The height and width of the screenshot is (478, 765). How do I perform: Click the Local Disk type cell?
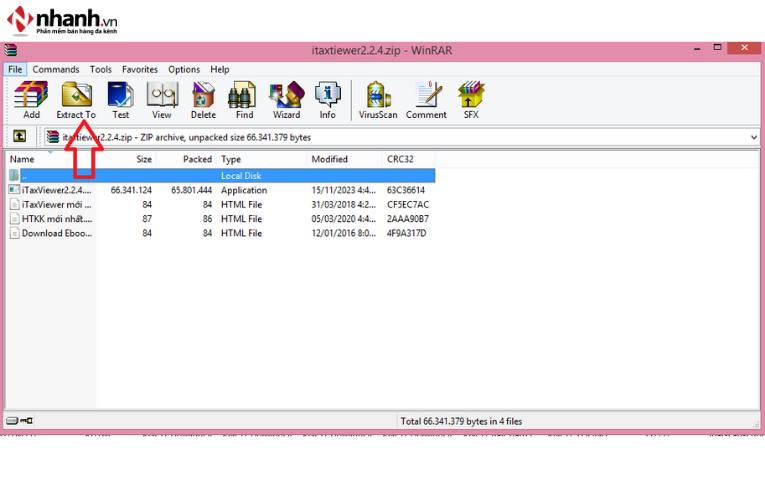[241, 176]
